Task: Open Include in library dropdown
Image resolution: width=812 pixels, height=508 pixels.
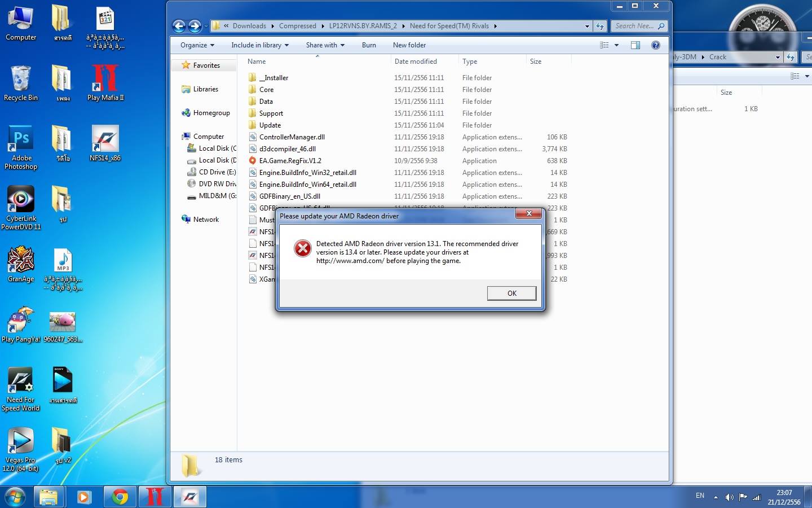Action: 260,45
